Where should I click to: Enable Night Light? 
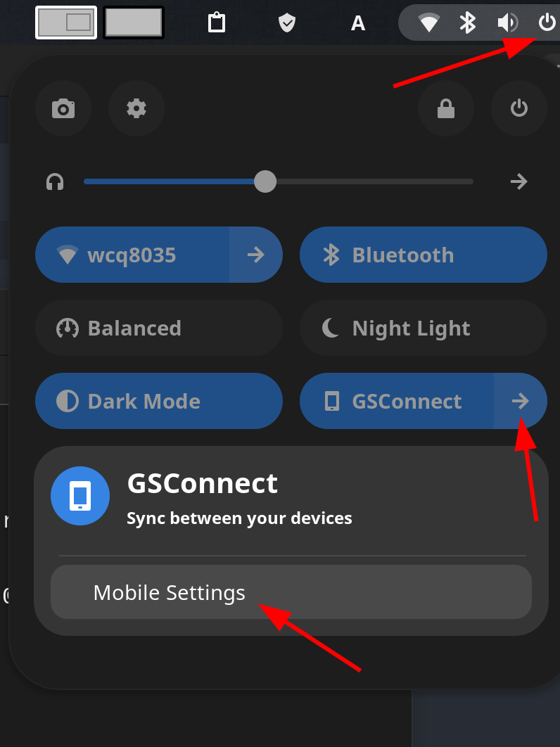[424, 328]
